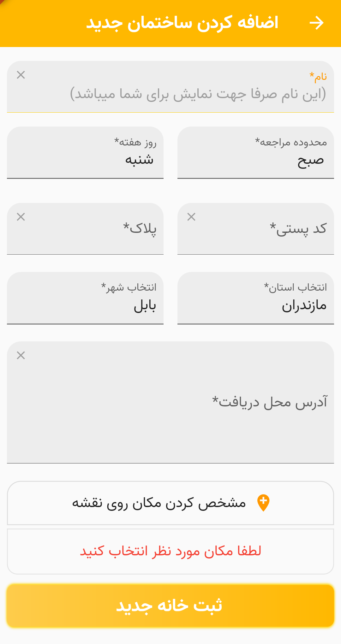Select the شنبه value in weekday field
This screenshot has width=341, height=644.
point(139,160)
